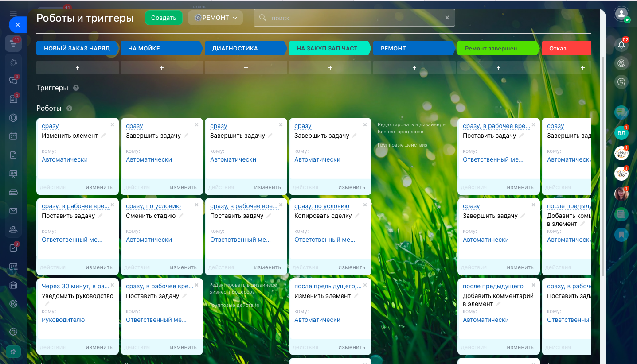The height and width of the screenshot is (364, 637).
Task: Add a trigger to РЕМОНТ stage
Action: tap(414, 68)
